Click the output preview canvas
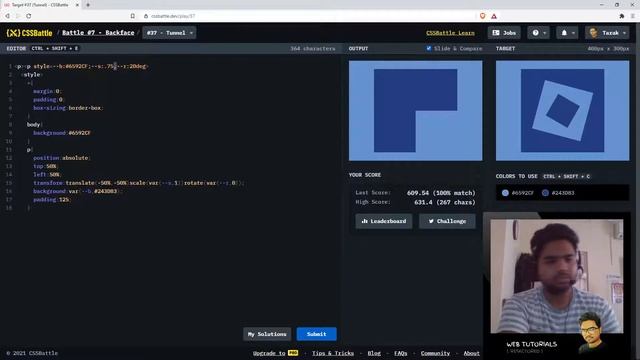640x360 pixels. click(x=416, y=111)
